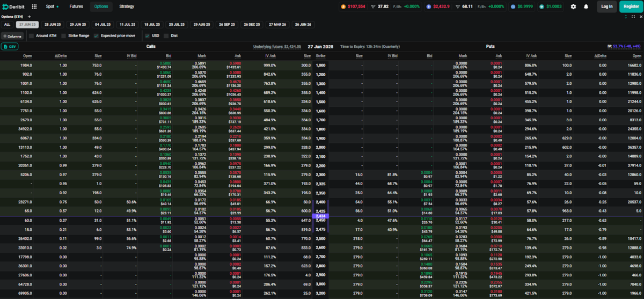Click the 1,000 strike row label
The image size is (644, 299).
pyautogui.click(x=321, y=65)
